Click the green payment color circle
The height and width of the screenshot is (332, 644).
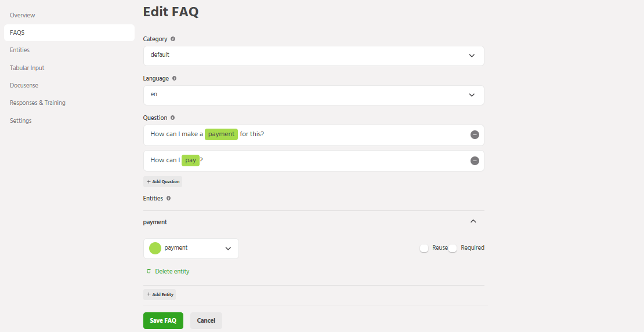click(155, 248)
